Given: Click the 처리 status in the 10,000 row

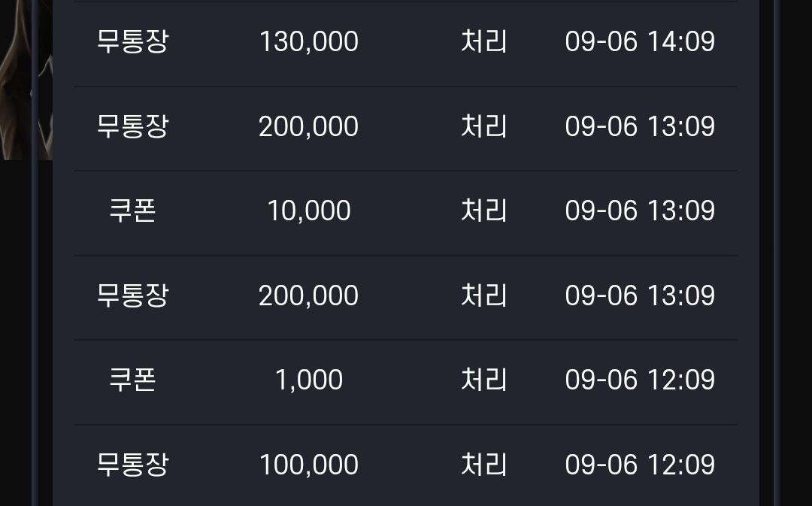Looking at the screenshot, I should [483, 211].
